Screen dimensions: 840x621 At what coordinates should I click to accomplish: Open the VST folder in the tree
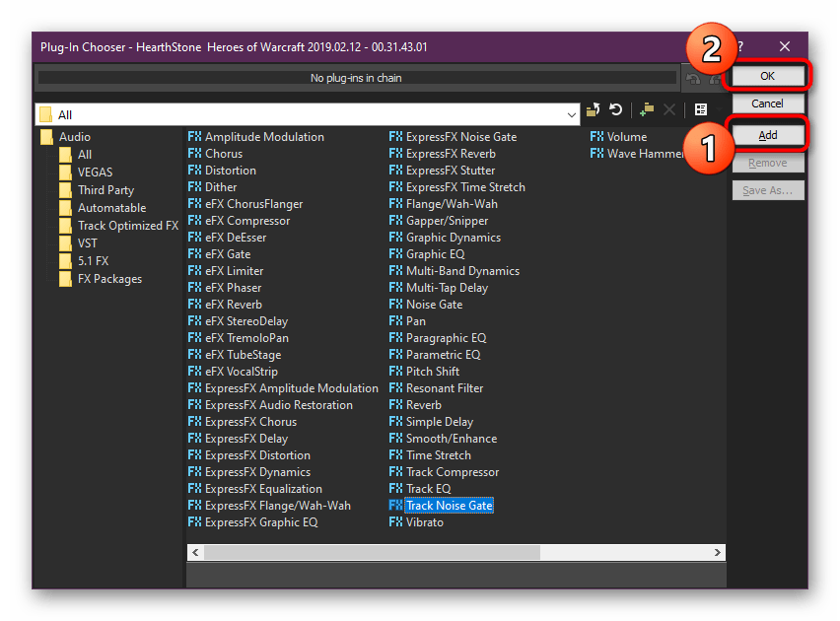click(x=88, y=243)
